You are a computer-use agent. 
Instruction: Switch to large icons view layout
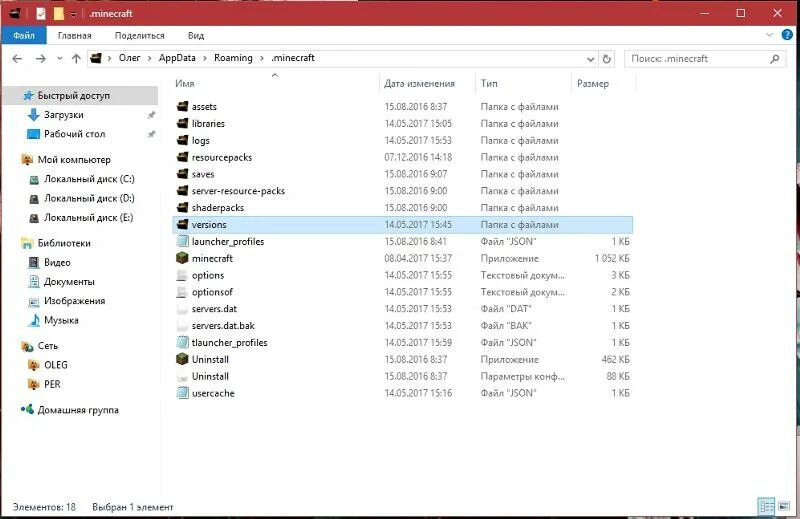point(784,506)
